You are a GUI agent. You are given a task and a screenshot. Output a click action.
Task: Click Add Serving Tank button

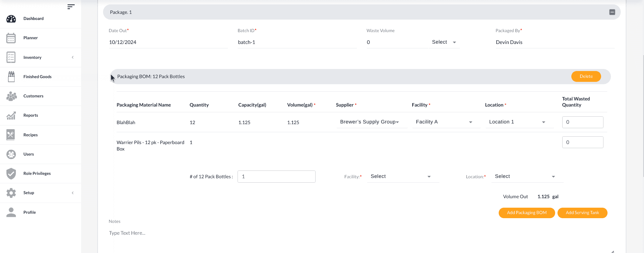(582, 213)
